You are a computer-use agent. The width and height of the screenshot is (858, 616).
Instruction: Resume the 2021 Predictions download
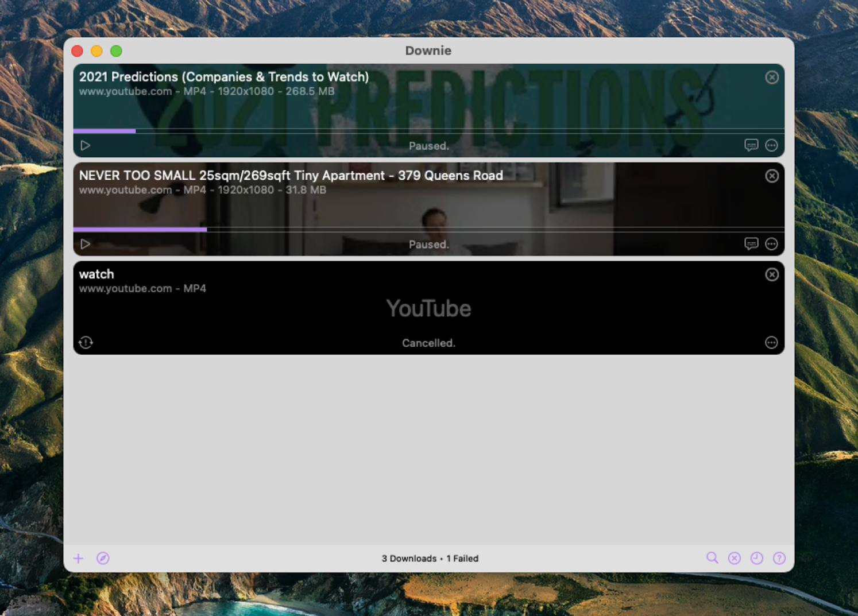tap(86, 146)
